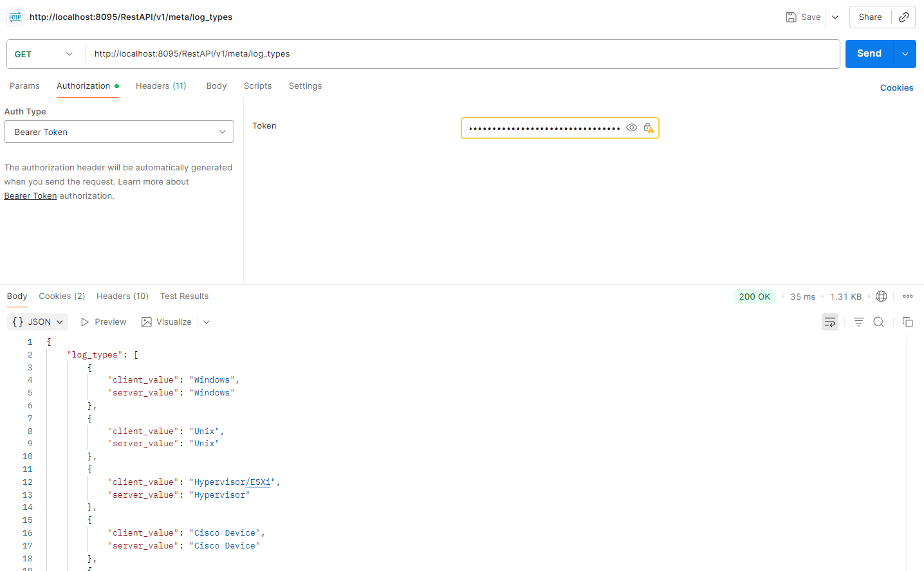This screenshot has width=924, height=571.
Task: Click the request title URL text
Action: [x=131, y=17]
